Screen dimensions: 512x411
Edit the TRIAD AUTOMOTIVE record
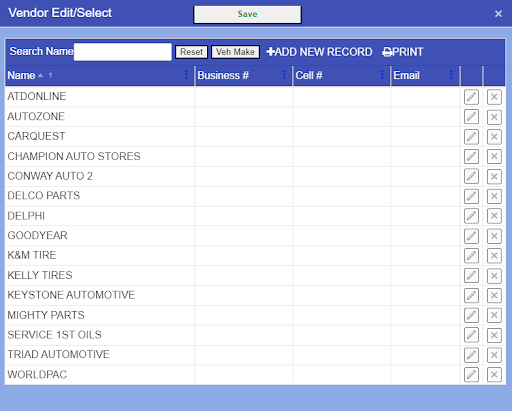(x=471, y=355)
